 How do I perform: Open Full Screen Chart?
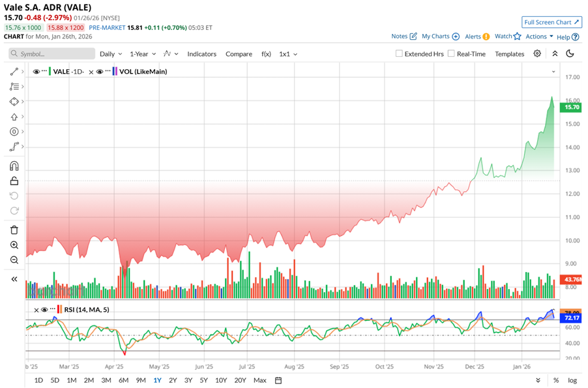point(551,22)
